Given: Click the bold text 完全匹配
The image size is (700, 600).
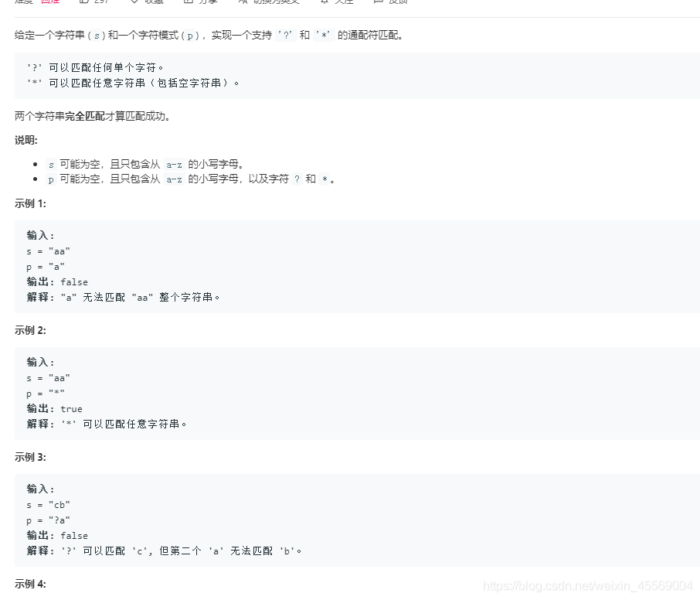Looking at the screenshot, I should click(85, 116).
